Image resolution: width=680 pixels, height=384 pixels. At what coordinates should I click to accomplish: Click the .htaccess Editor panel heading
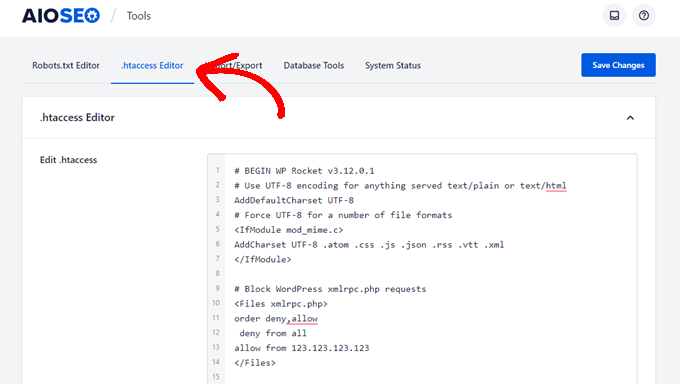[x=77, y=118]
